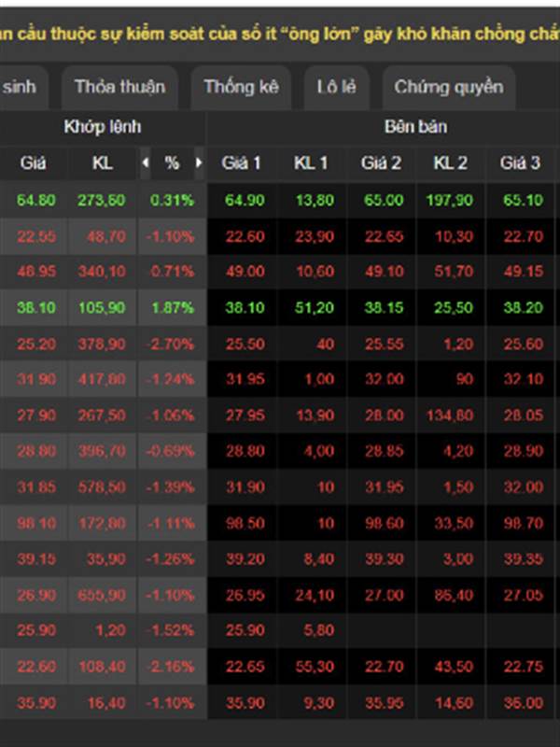Click ask volume 134,80
The image size is (560, 747).
[x=450, y=416]
